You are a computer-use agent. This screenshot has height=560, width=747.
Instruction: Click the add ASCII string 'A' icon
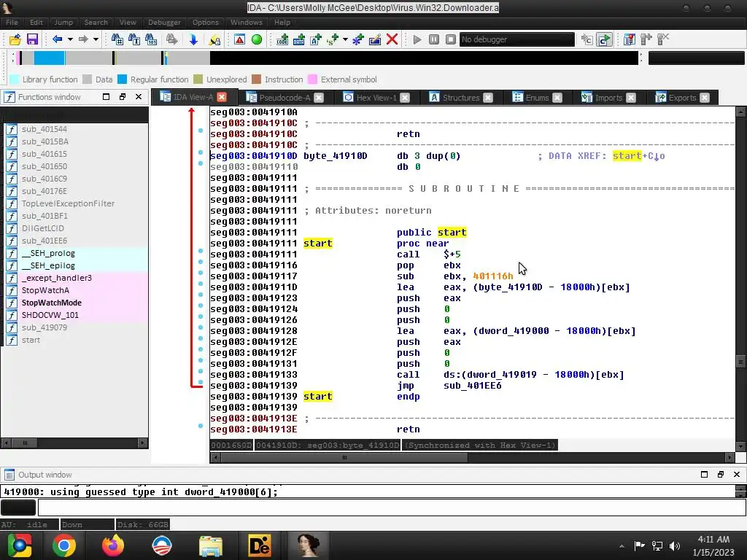(316, 39)
